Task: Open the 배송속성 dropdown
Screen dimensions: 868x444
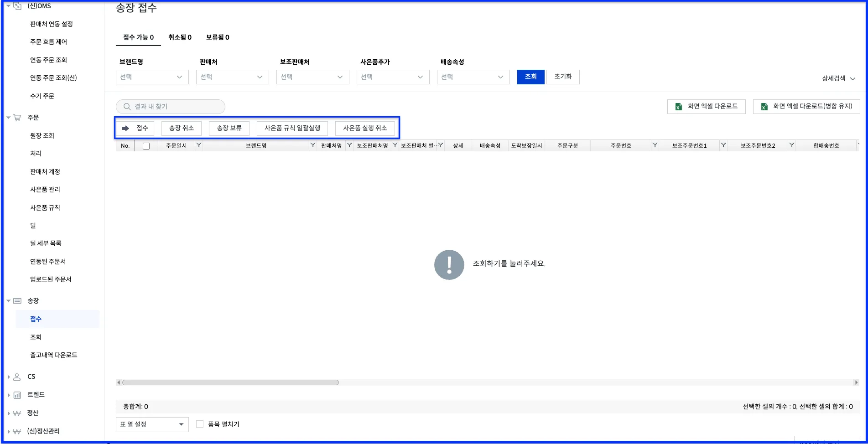Action: coord(473,77)
